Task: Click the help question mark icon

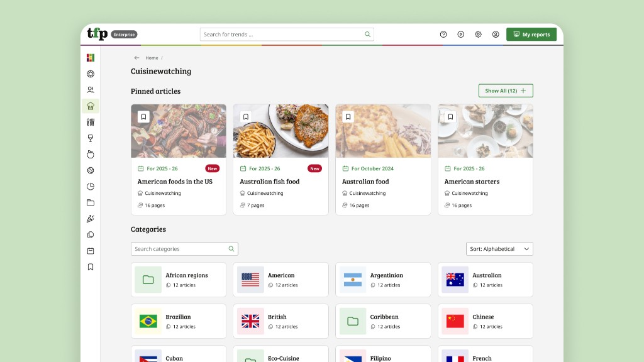Action: pos(443,35)
